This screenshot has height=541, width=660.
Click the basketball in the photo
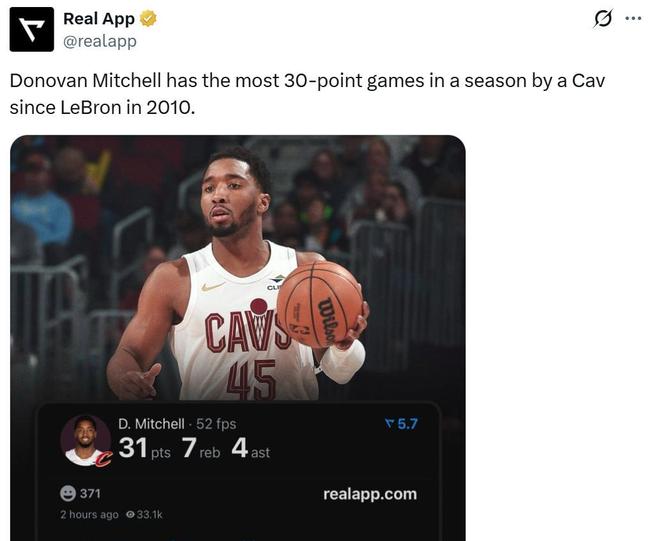tap(318, 304)
